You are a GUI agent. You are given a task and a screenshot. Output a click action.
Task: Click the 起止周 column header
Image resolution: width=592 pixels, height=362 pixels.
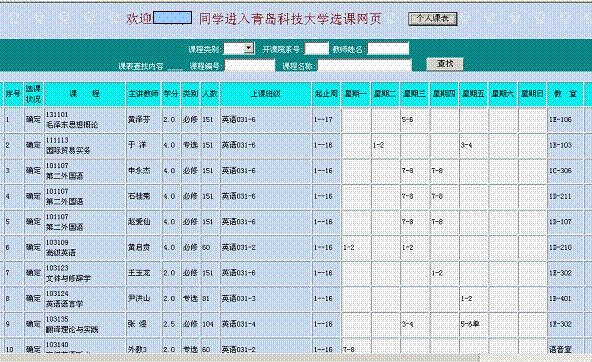click(327, 94)
